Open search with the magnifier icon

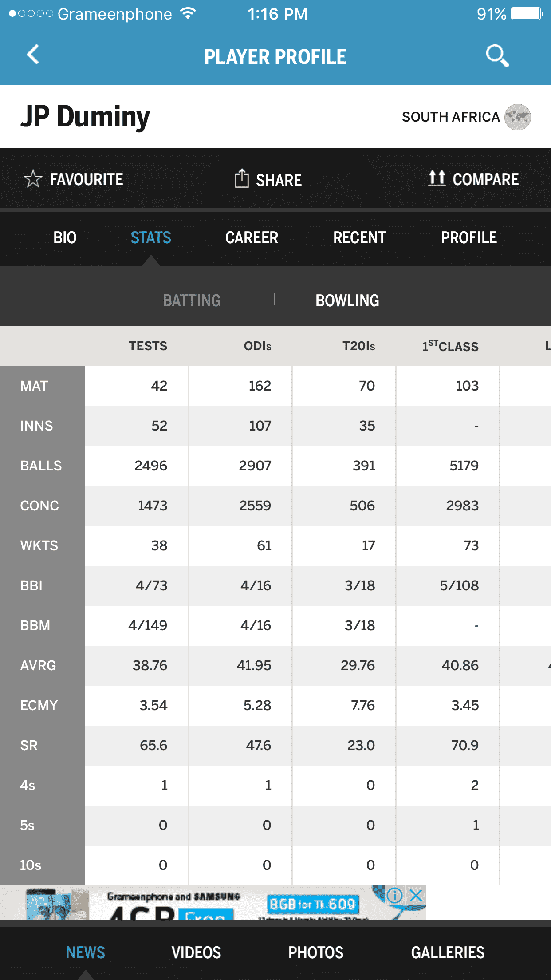497,56
